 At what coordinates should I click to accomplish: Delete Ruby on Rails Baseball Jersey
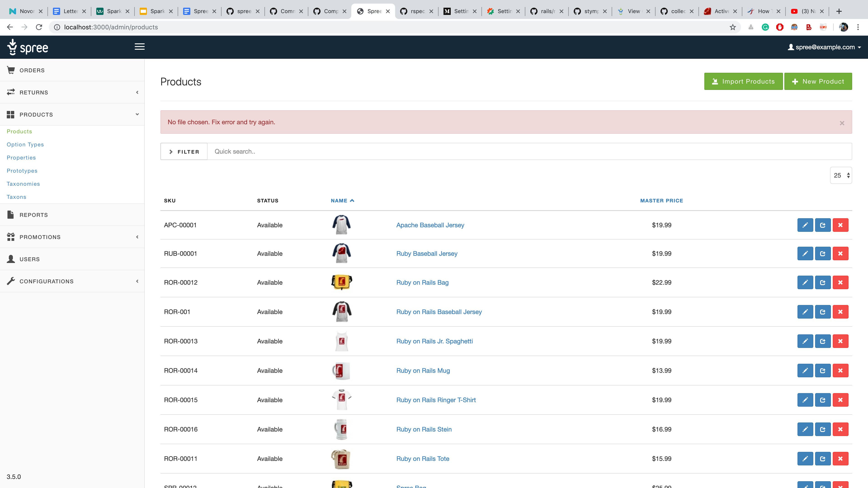pyautogui.click(x=840, y=312)
